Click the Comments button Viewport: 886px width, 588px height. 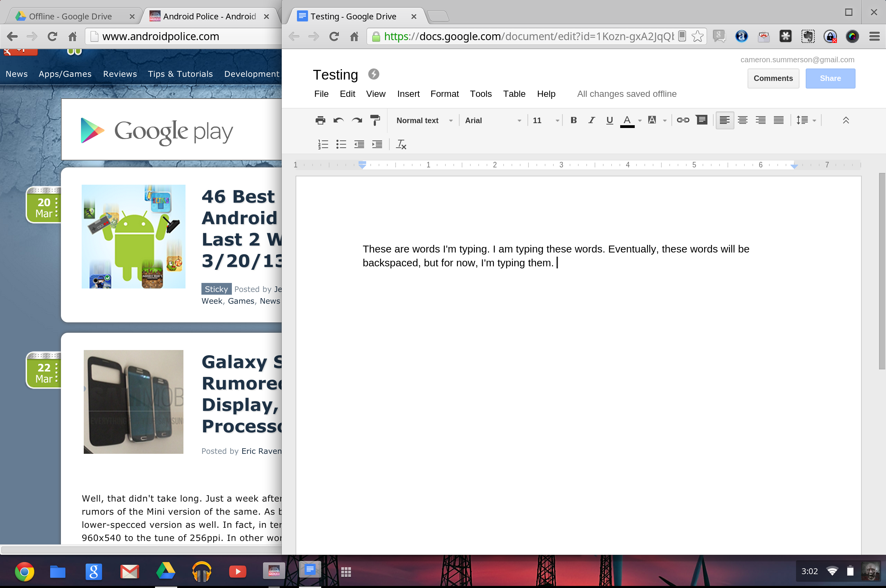tap(773, 79)
